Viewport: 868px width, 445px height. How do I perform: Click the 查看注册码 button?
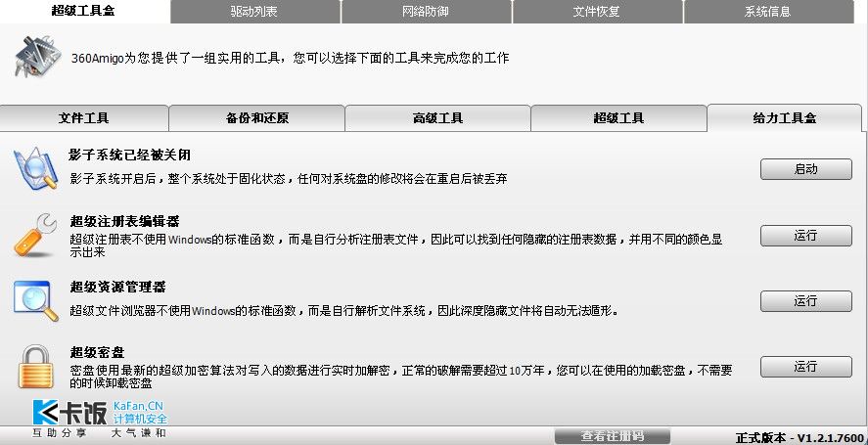pos(613,436)
